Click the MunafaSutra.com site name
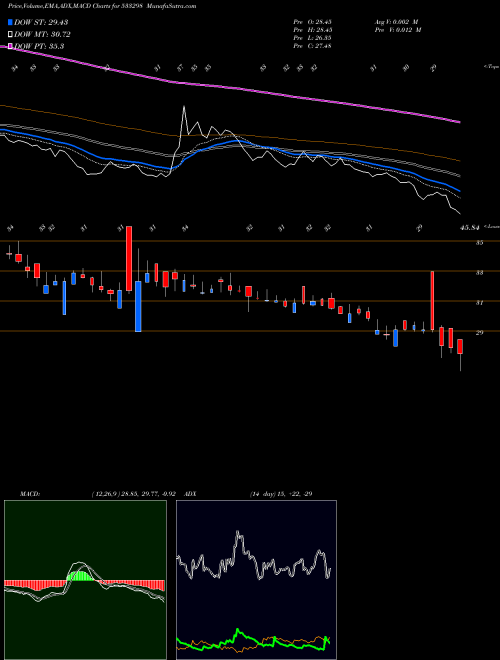The width and height of the screenshot is (500, 660). pyautogui.click(x=172, y=6)
